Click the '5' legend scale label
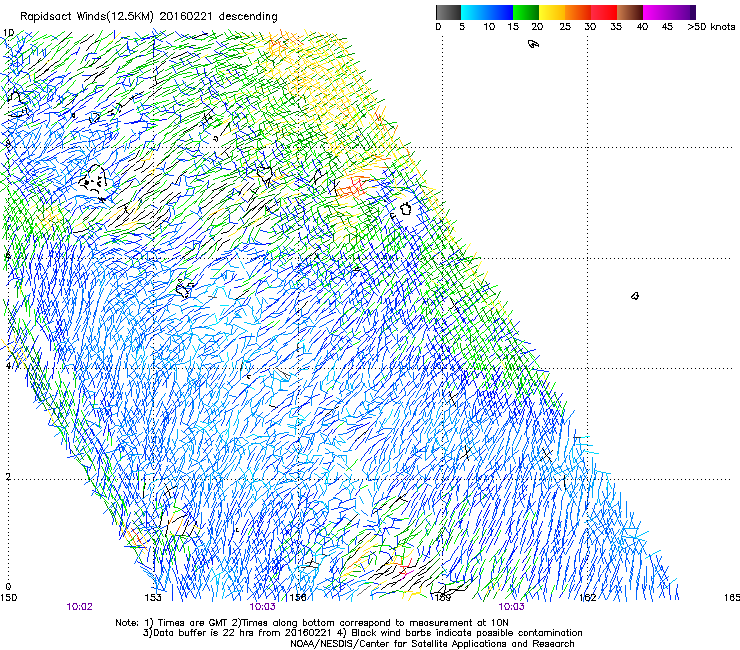The image size is (740, 650). pyautogui.click(x=462, y=27)
